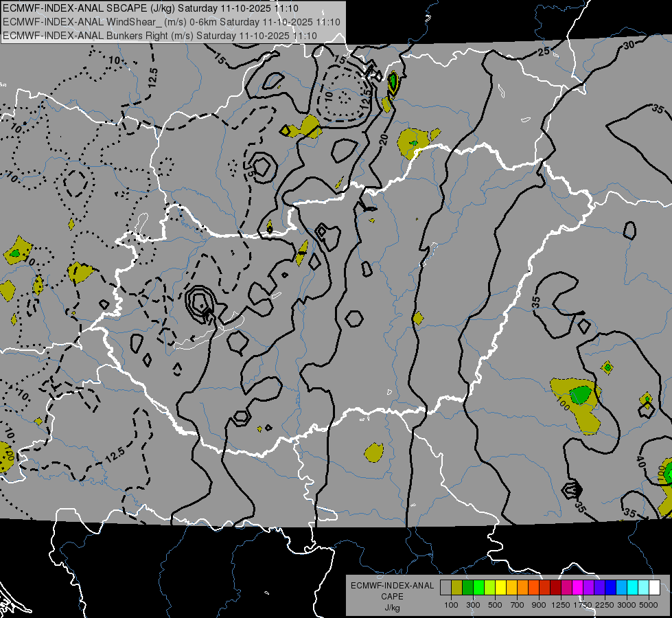The image size is (672, 618).
Task: Click the contour label 40
Action: (x=640, y=462)
